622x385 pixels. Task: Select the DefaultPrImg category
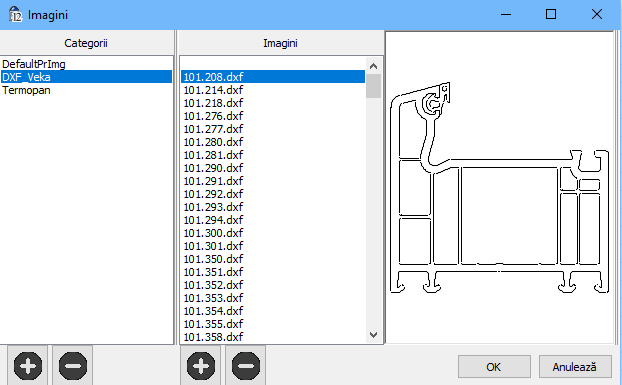[86, 64]
